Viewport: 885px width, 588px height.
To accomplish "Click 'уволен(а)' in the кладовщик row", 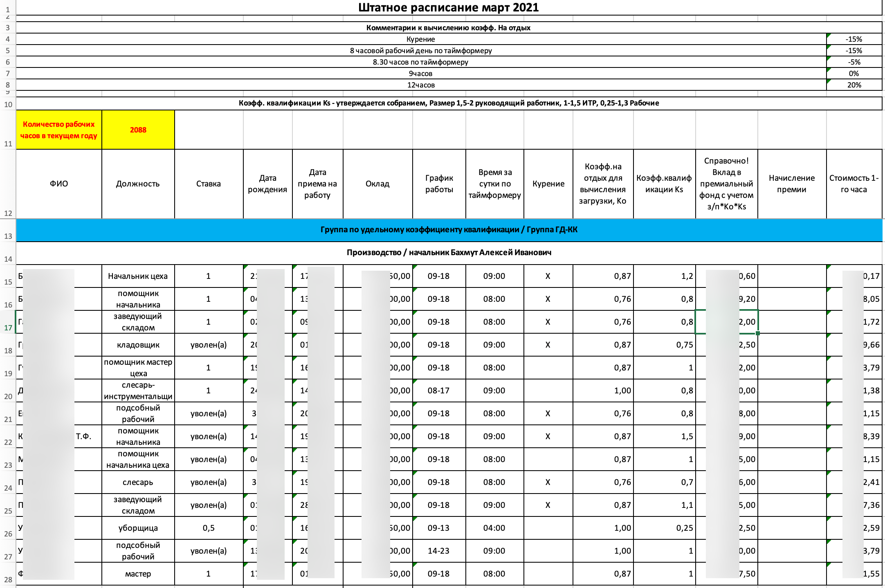I will point(209,345).
